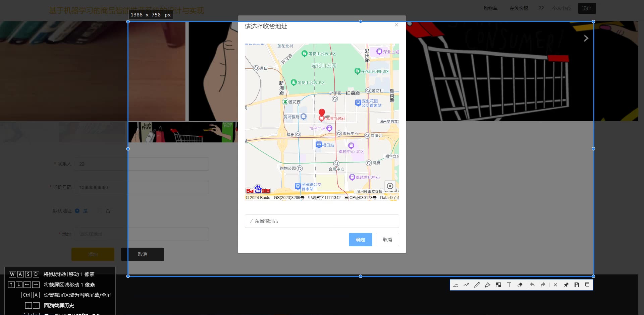Click the 广东省深圳市 address input field
Viewport: 644px width, 315px height.
[322, 221]
